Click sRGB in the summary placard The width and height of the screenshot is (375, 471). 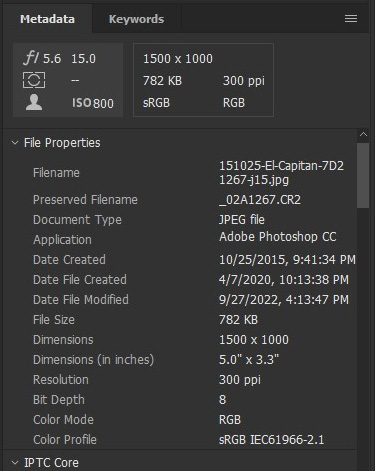(x=156, y=103)
